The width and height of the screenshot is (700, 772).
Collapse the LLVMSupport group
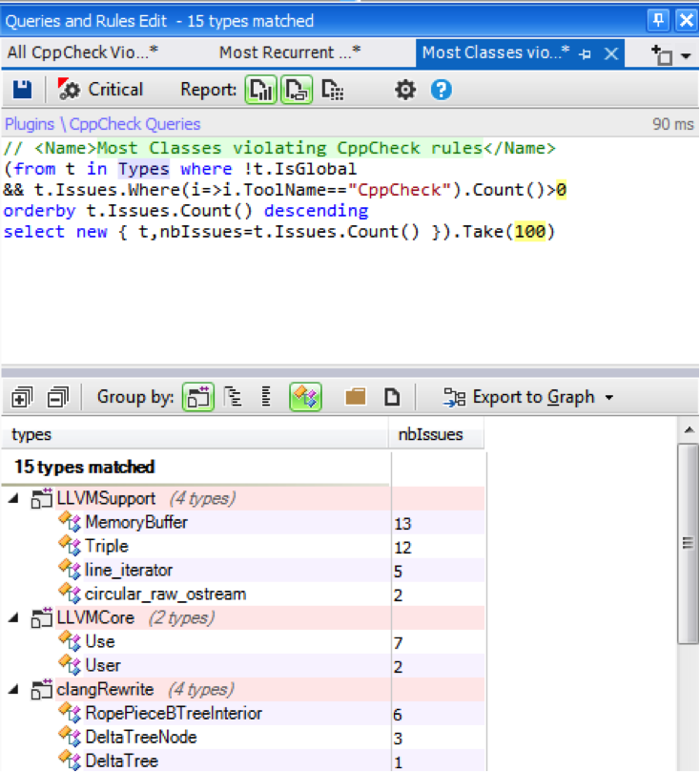13,499
